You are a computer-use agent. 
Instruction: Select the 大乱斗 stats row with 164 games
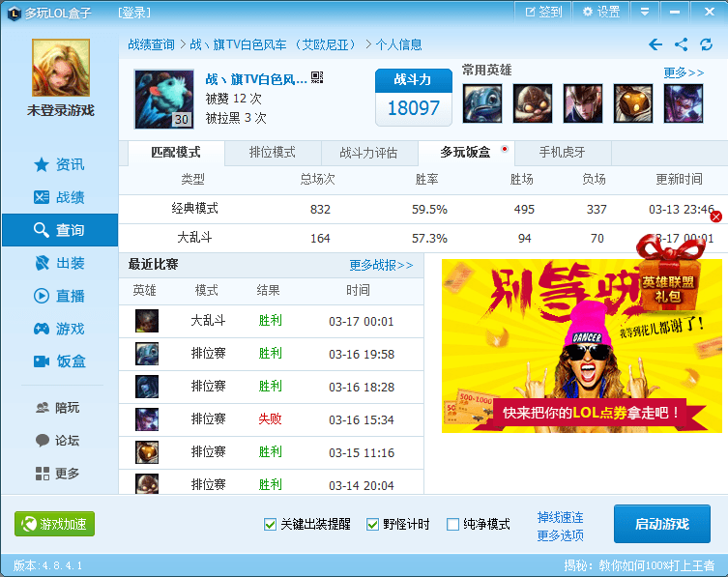(x=422, y=239)
